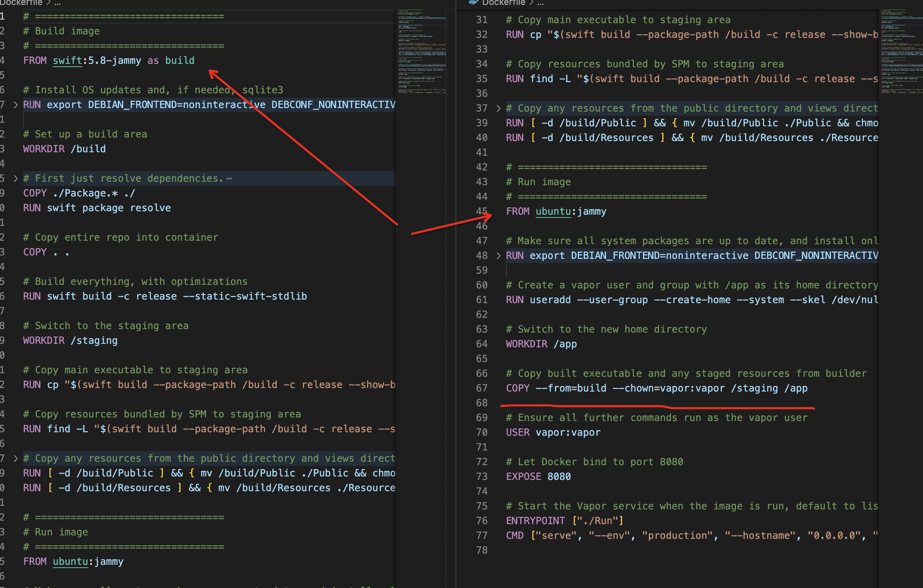This screenshot has width=923, height=588.
Task: Click folded-code ellipsis after 'resolve dependencies.'
Action: click(x=229, y=179)
